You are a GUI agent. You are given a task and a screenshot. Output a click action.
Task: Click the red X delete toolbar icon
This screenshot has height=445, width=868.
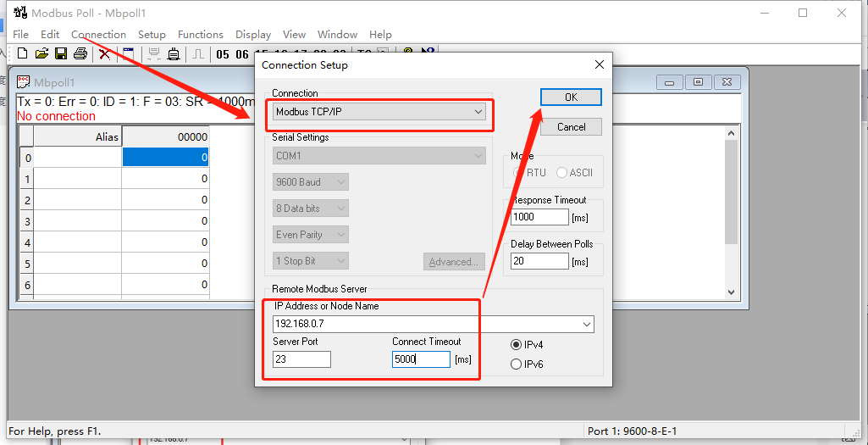click(x=104, y=54)
